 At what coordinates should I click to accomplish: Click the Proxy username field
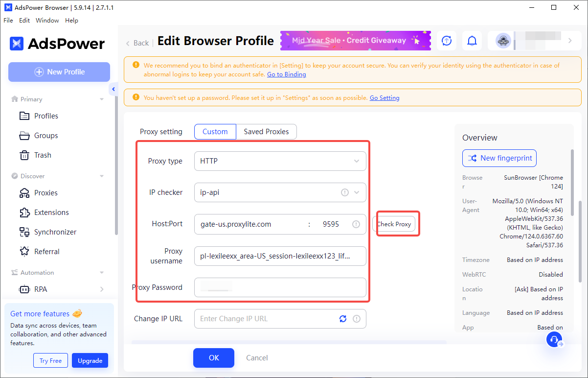pyautogui.click(x=280, y=256)
